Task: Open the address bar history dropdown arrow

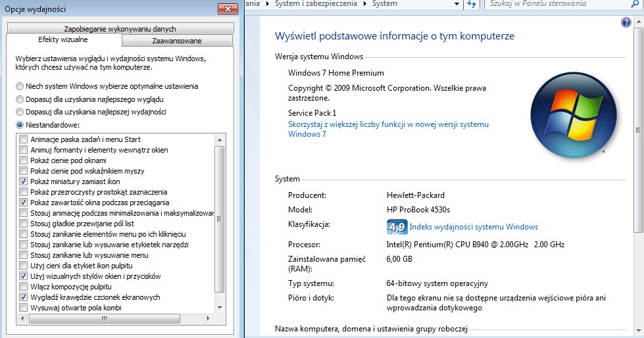Action: point(457,4)
